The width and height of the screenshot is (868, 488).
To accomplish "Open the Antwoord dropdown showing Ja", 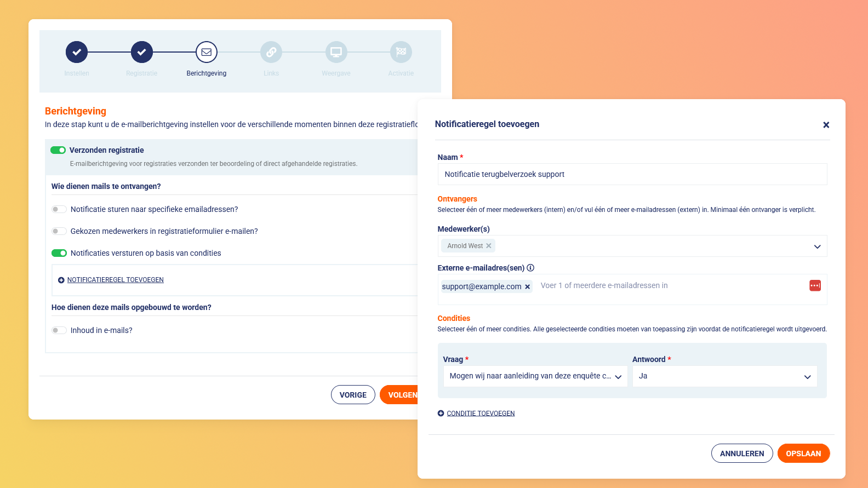I will [x=724, y=376].
